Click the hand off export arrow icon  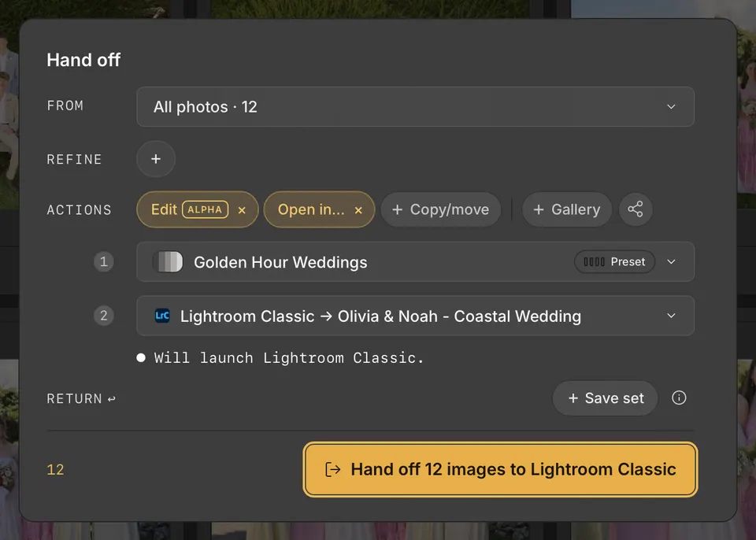tap(332, 469)
